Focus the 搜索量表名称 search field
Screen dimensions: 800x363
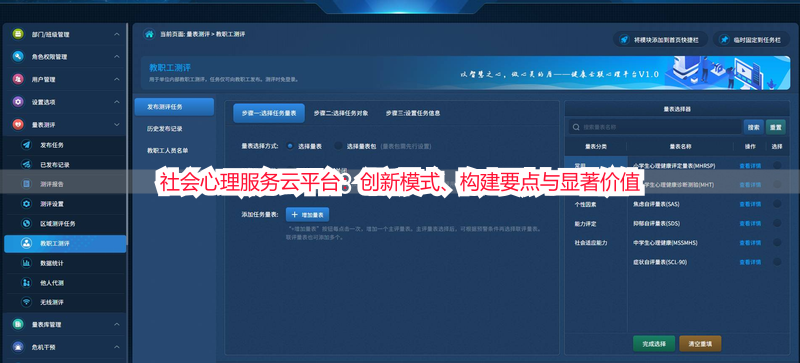point(655,127)
